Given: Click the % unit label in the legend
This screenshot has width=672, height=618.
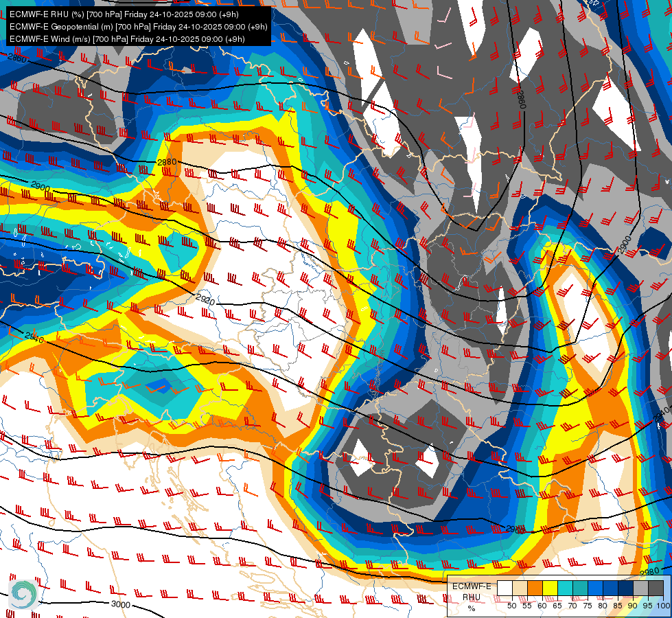Looking at the screenshot, I should pyautogui.click(x=472, y=608).
